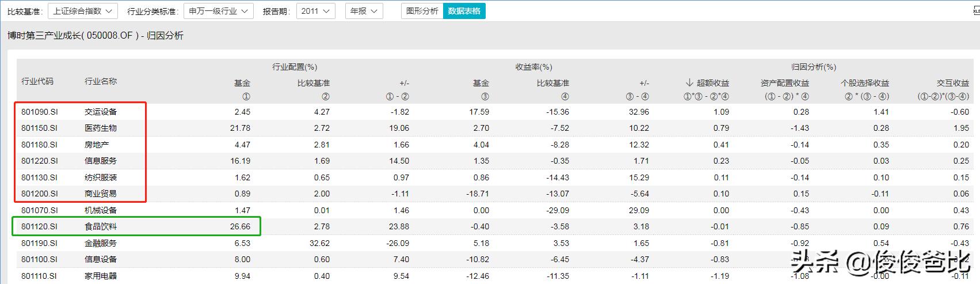
Task: Click the 纺织服装 industry name
Action: (x=101, y=177)
